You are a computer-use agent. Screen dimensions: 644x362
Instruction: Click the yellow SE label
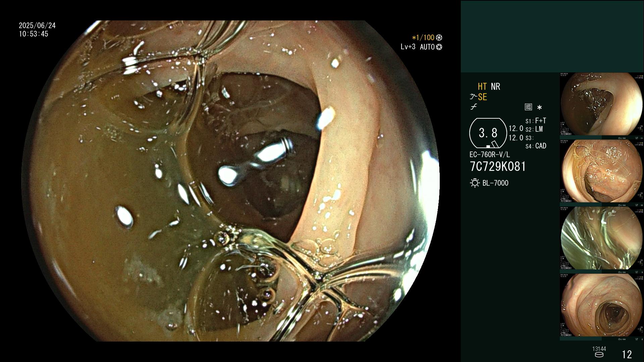pyautogui.click(x=482, y=97)
